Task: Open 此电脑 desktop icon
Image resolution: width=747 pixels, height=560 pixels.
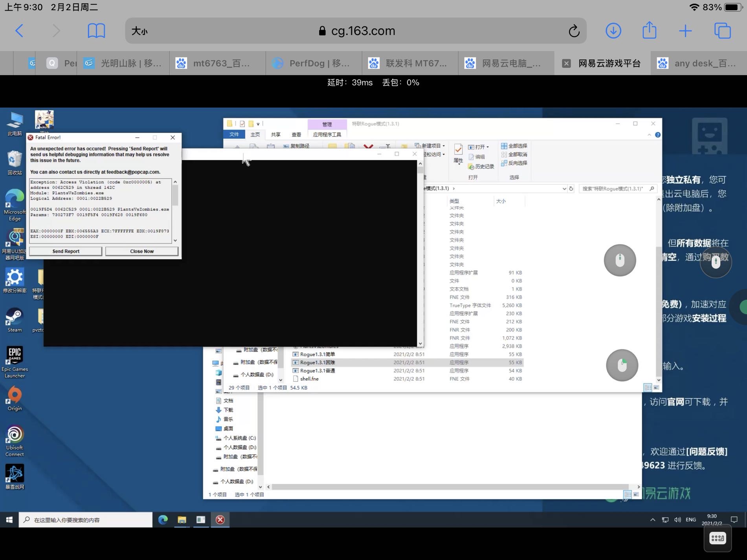Action: tap(15, 124)
